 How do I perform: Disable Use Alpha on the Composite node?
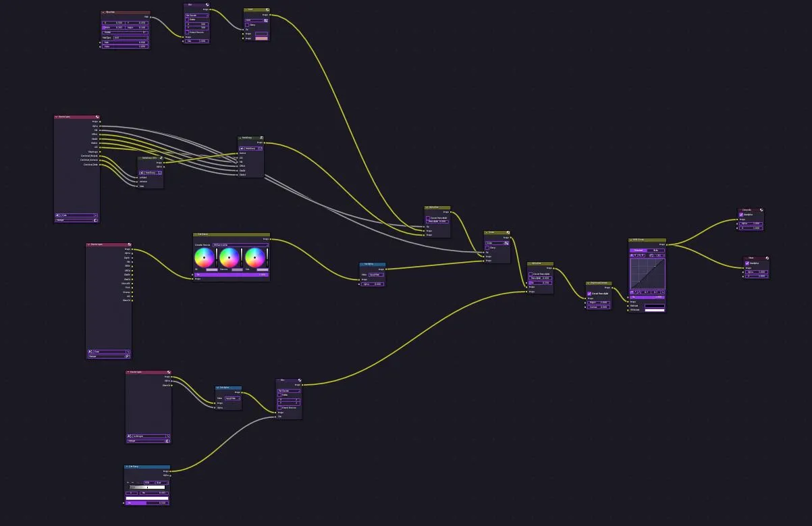pos(741,215)
